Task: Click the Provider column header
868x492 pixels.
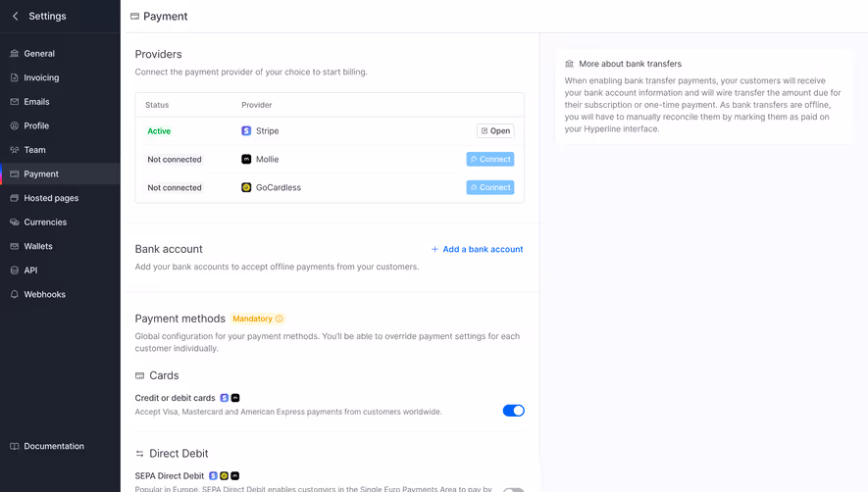Action: [256, 105]
